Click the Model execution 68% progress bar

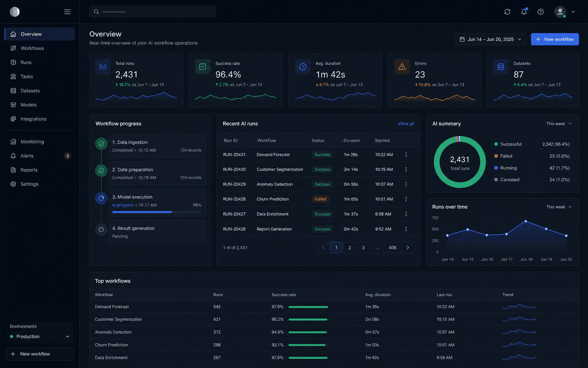point(157,212)
